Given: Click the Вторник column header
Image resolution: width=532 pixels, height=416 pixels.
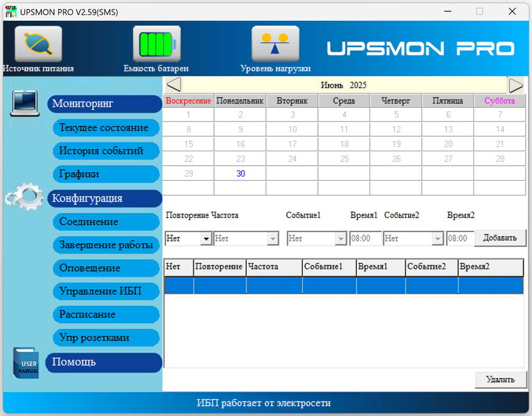Looking at the screenshot, I should 292,101.
